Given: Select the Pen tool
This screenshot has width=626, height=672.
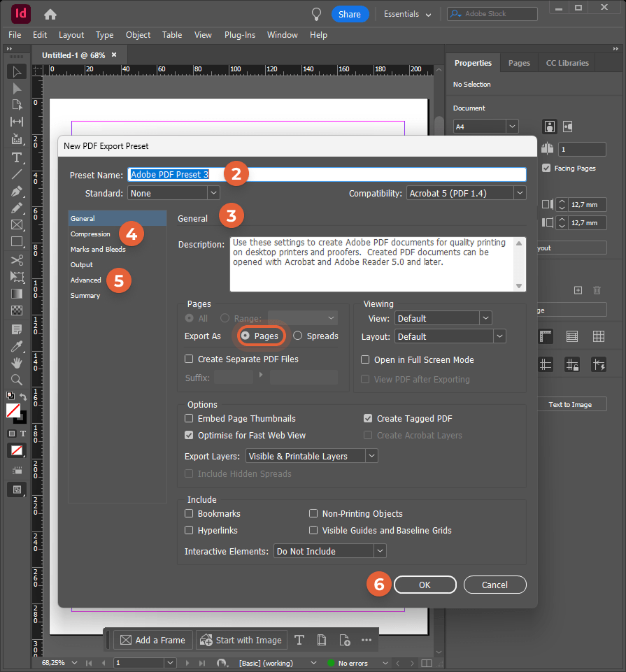Looking at the screenshot, I should [17, 191].
